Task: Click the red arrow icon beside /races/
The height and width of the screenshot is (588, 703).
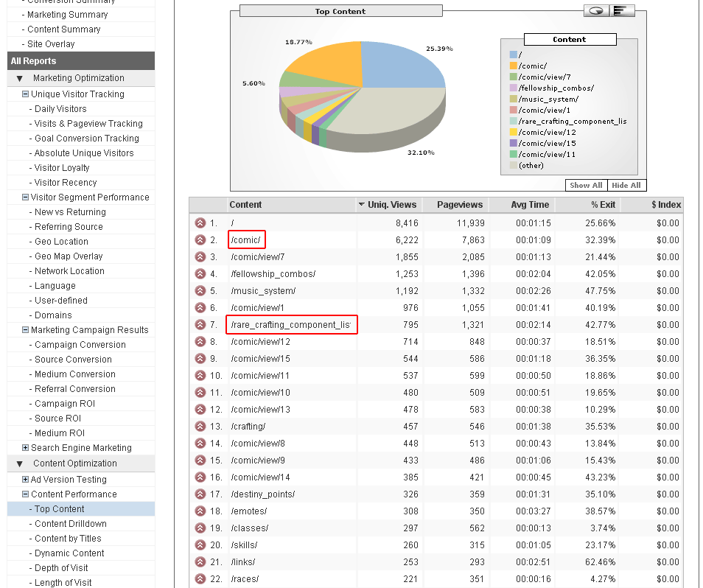Action: coord(200,578)
